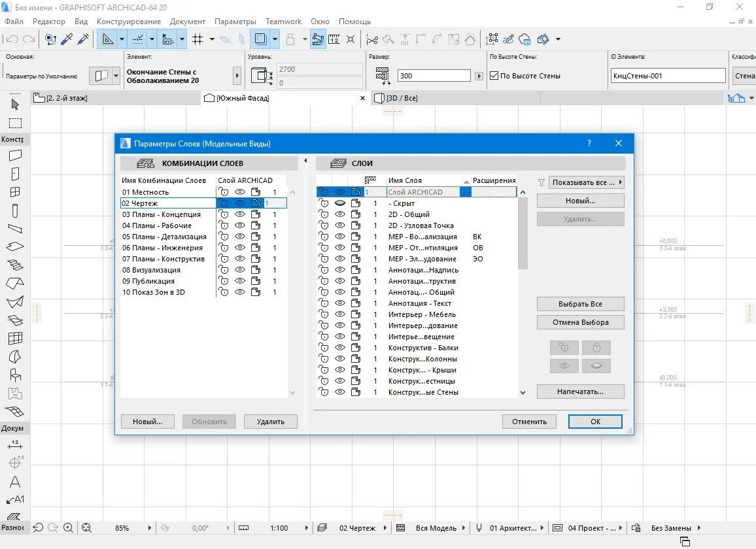
Task: Click the fit in window icon
Action: click(x=86, y=528)
